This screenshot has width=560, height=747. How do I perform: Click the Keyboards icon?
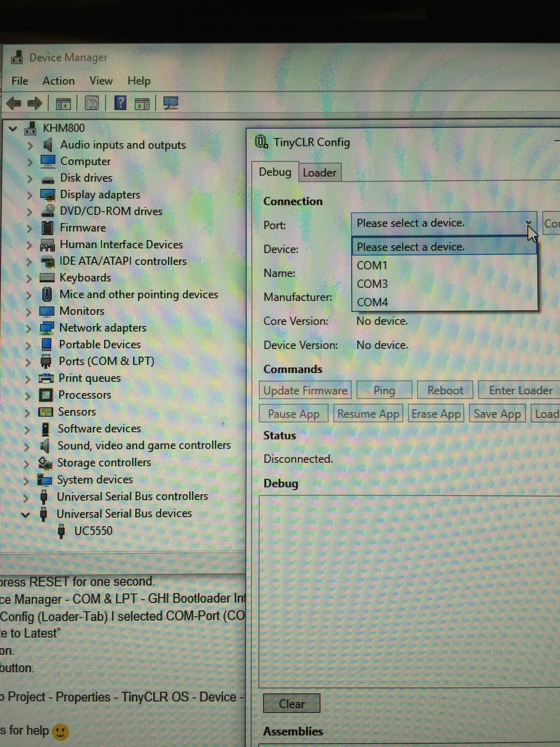[x=47, y=278]
